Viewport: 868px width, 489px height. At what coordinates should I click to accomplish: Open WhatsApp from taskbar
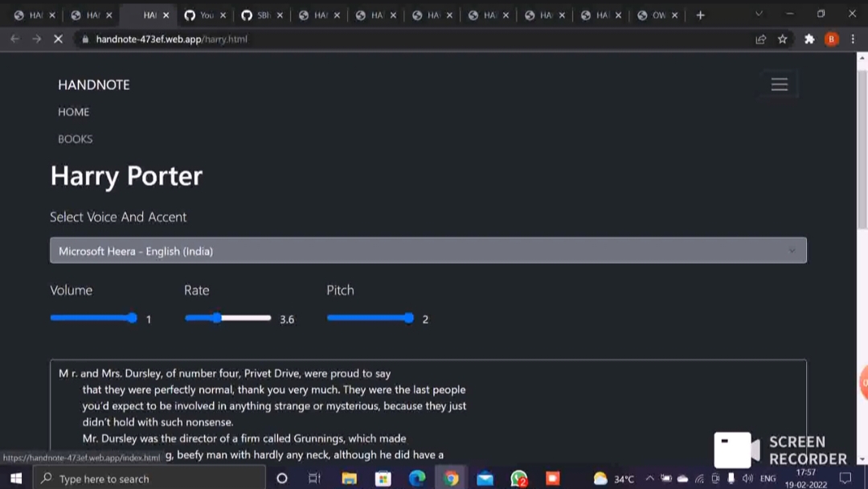[519, 479]
